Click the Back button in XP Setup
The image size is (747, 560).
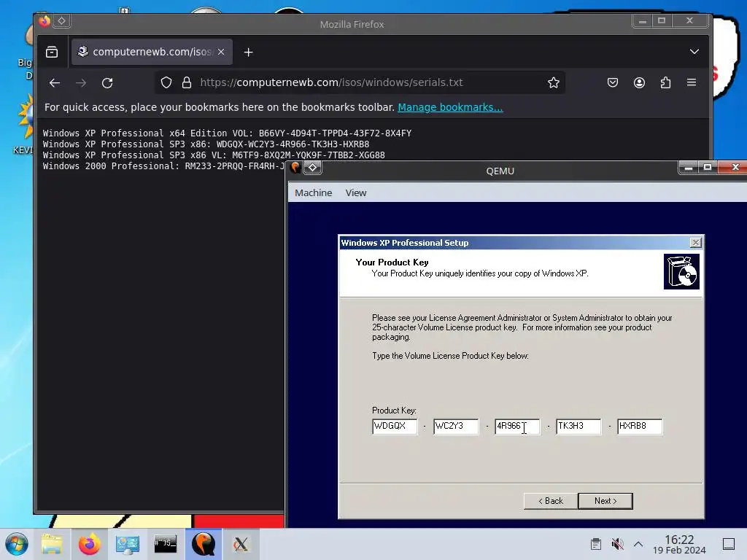coord(551,501)
